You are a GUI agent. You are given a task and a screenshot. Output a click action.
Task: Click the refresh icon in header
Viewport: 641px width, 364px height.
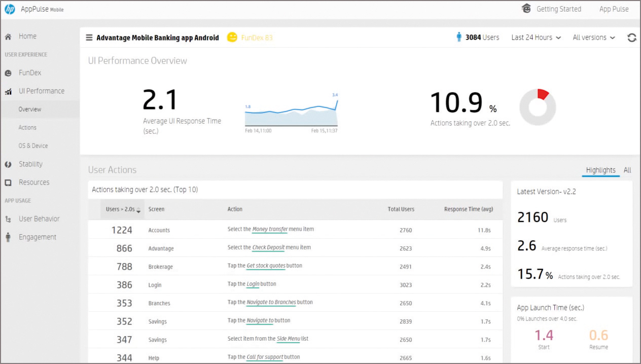pos(631,38)
